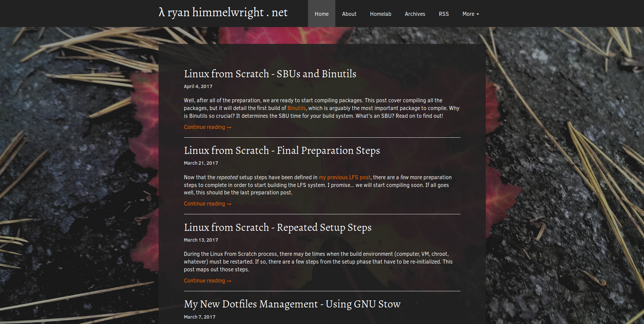Open 'Linux from Scratch - Repeated Setup Steps' post
The height and width of the screenshot is (324, 644).
pyautogui.click(x=277, y=227)
